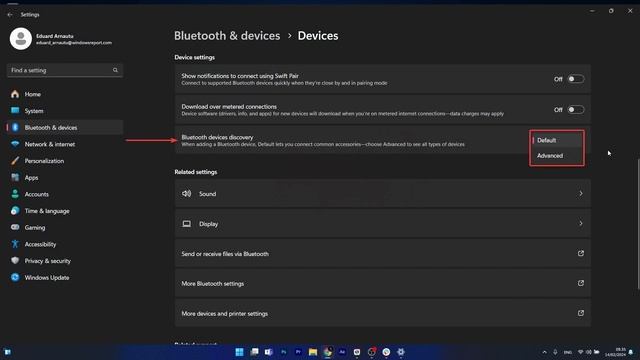Open Gaming settings
Image resolution: width=640 pixels, height=360 pixels.
pos(65,228)
